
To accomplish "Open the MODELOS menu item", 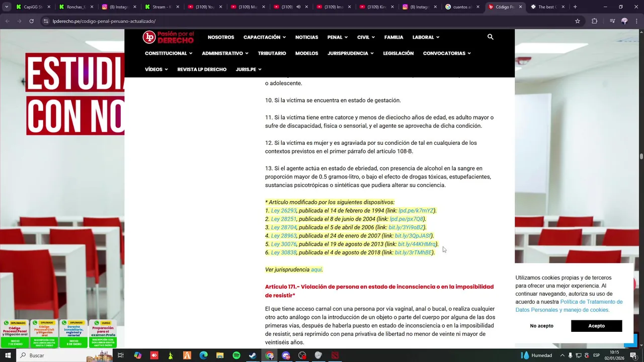I will 306,53.
